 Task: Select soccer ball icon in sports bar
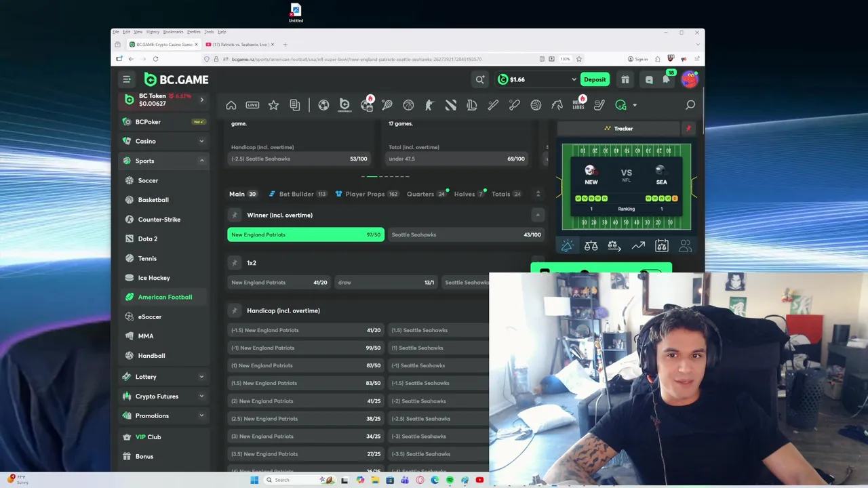(x=323, y=105)
